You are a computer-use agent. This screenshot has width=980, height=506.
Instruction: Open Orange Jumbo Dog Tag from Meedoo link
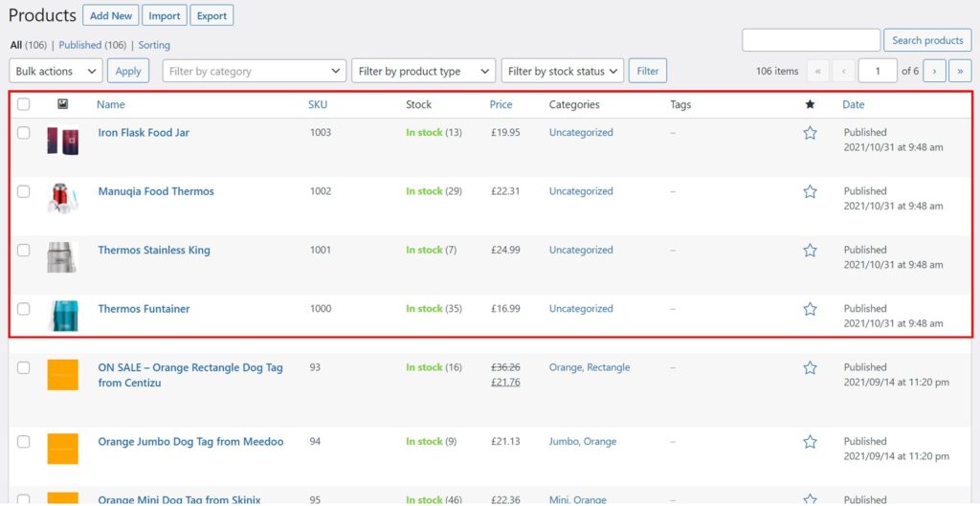[x=190, y=442]
